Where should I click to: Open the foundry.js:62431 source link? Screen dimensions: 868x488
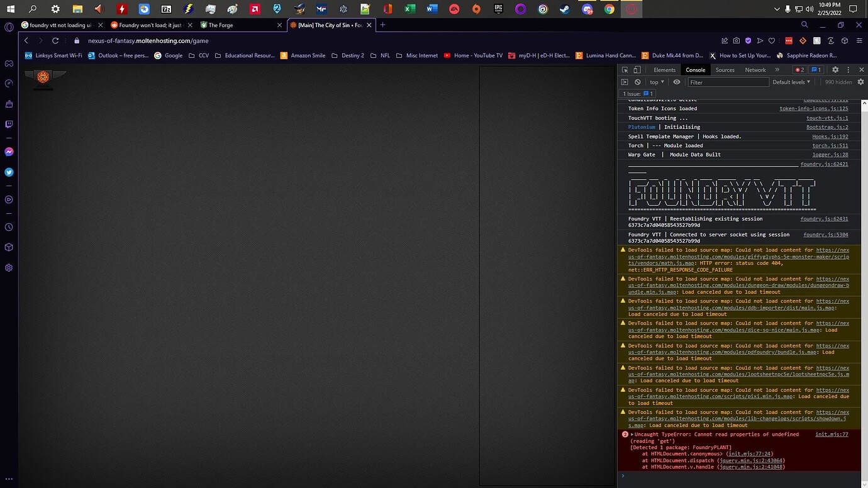point(824,219)
